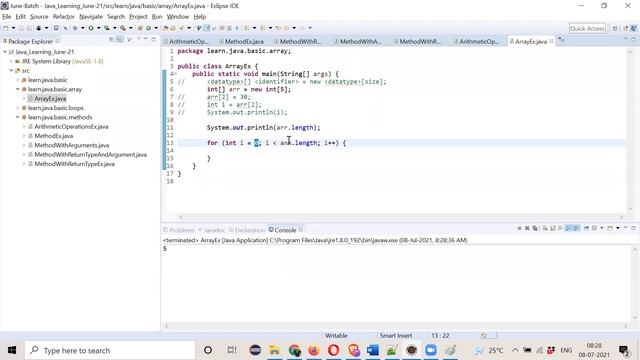Click the green Run toolbar button
Viewport: 640px width, 360px height.
click(91, 28)
